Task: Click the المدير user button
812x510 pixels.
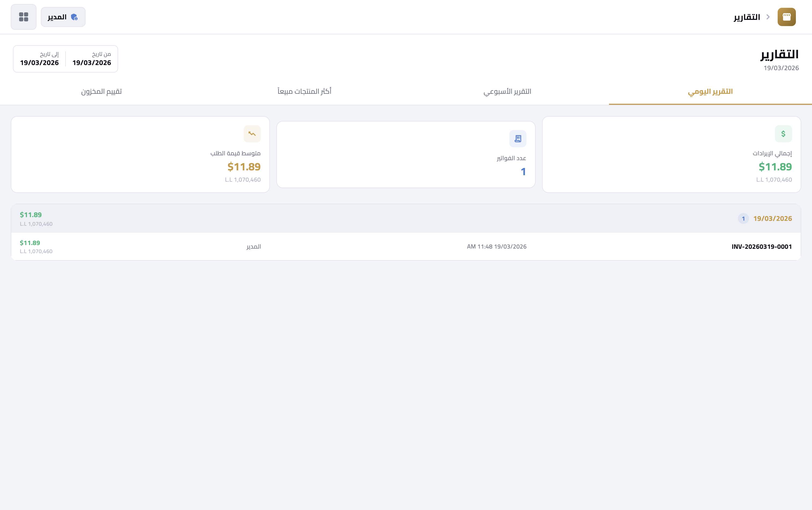Action: [x=63, y=17]
